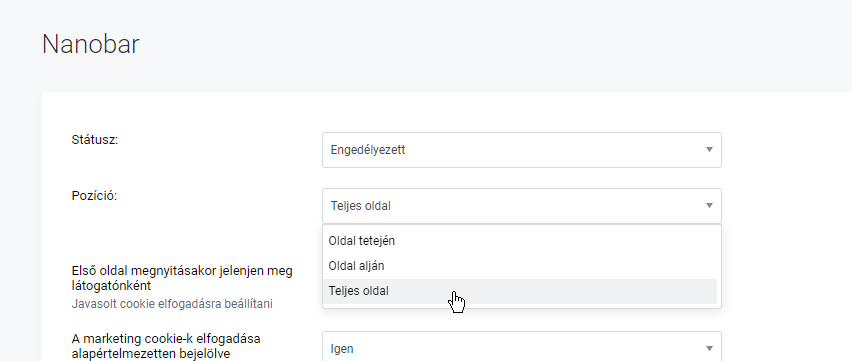Click the Nanobar page heading
Viewport: 852px width, 361px height.
[91, 44]
